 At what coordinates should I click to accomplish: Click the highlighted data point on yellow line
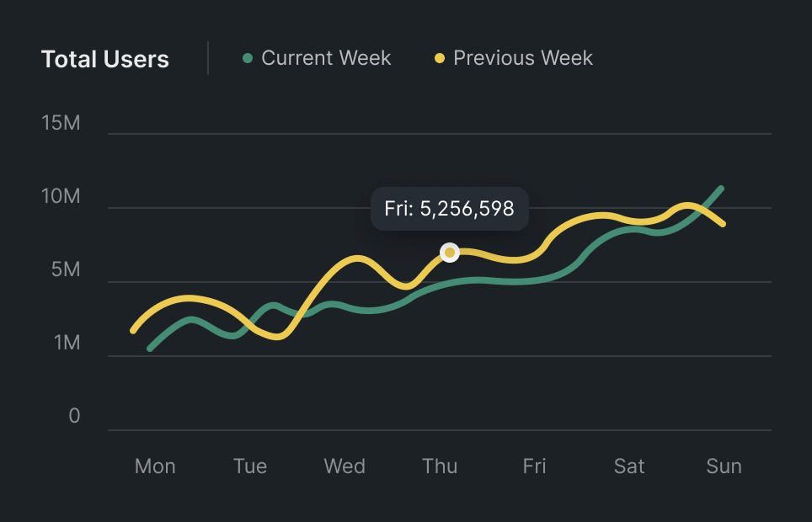pyautogui.click(x=450, y=253)
